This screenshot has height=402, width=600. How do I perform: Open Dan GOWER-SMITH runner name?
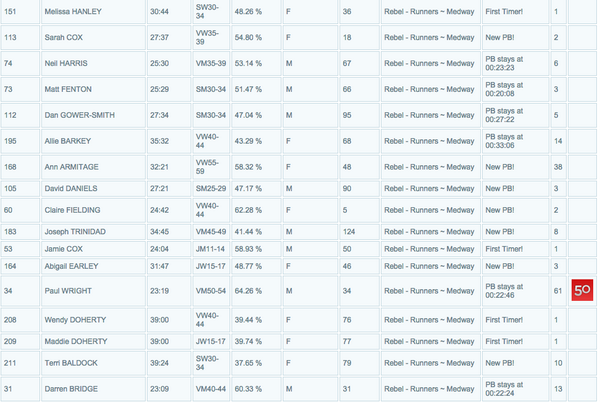(x=80, y=115)
